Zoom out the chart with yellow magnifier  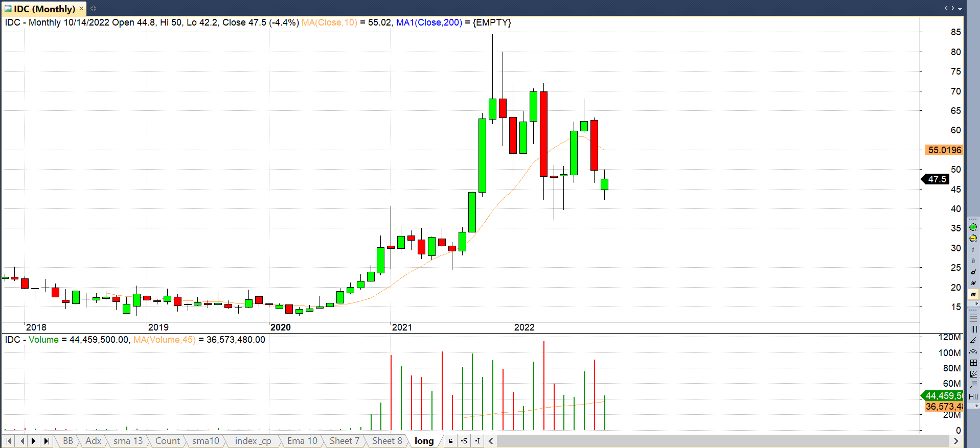click(x=973, y=239)
